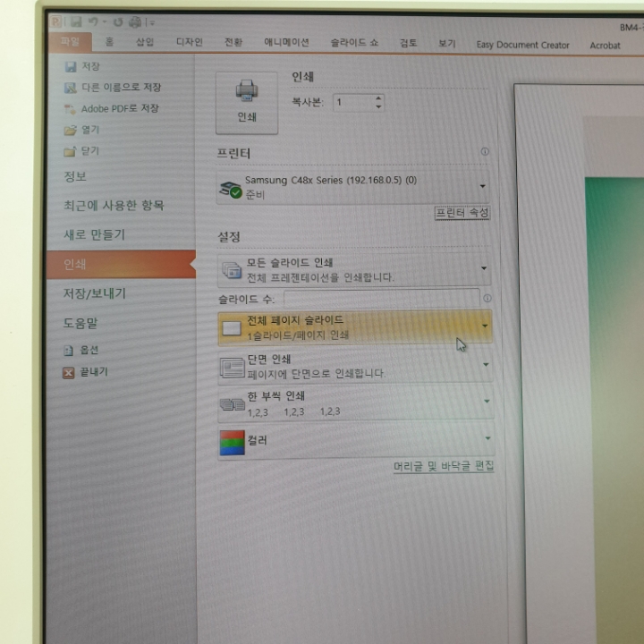Open Help (도움말) section

[80, 323]
